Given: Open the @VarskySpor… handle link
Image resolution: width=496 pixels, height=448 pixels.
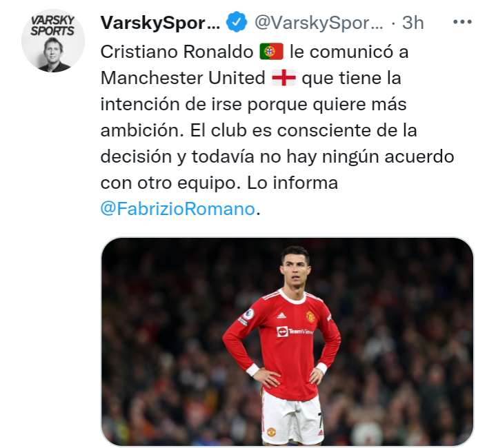Looking at the screenshot, I should pos(319,23).
